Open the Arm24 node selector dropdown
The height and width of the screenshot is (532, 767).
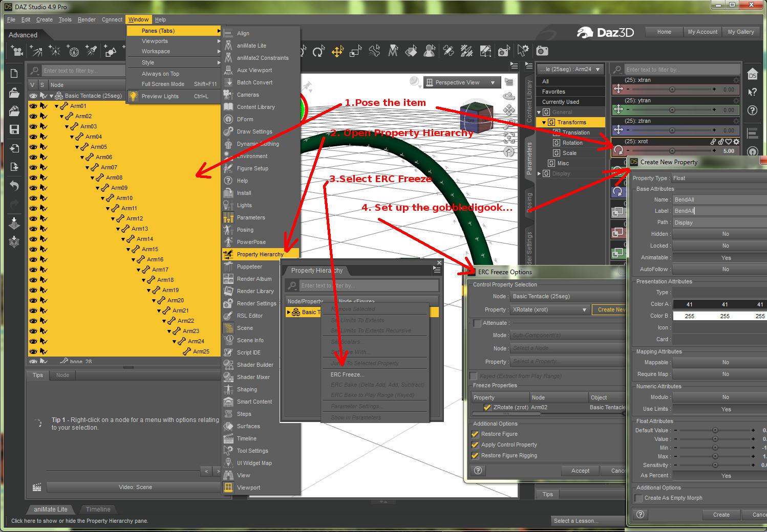(x=570, y=69)
